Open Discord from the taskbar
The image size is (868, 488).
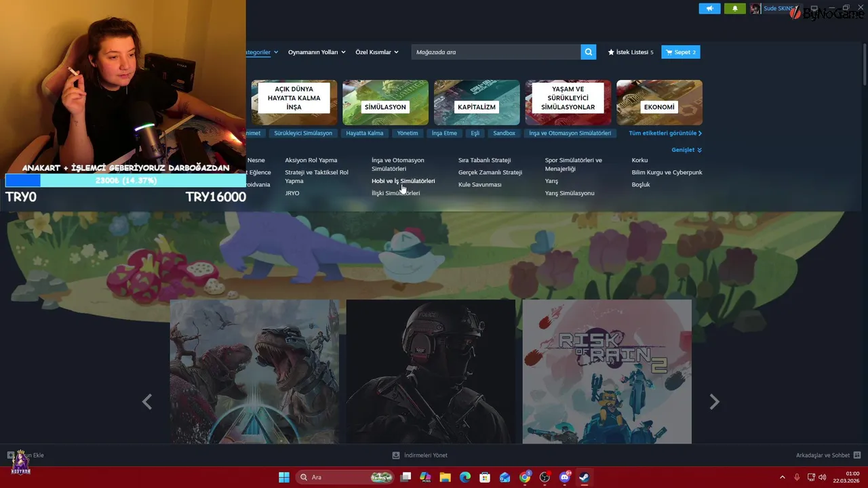pos(564,477)
